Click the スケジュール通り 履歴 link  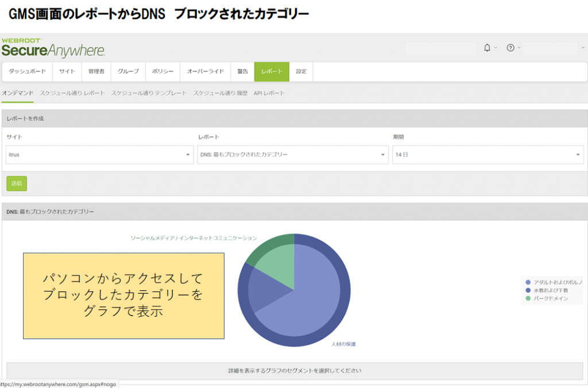220,93
